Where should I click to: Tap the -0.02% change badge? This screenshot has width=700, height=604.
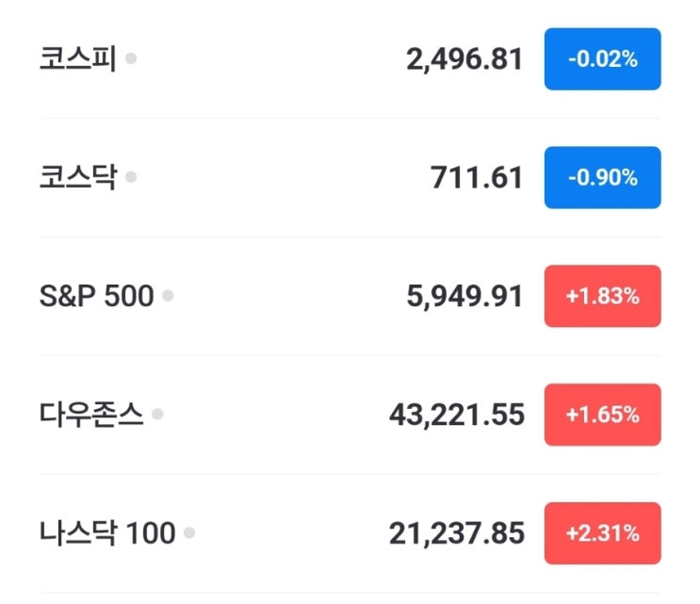602,59
